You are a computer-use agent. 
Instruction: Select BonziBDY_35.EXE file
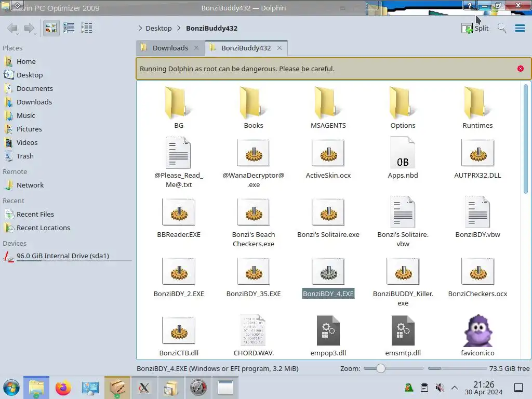click(254, 276)
